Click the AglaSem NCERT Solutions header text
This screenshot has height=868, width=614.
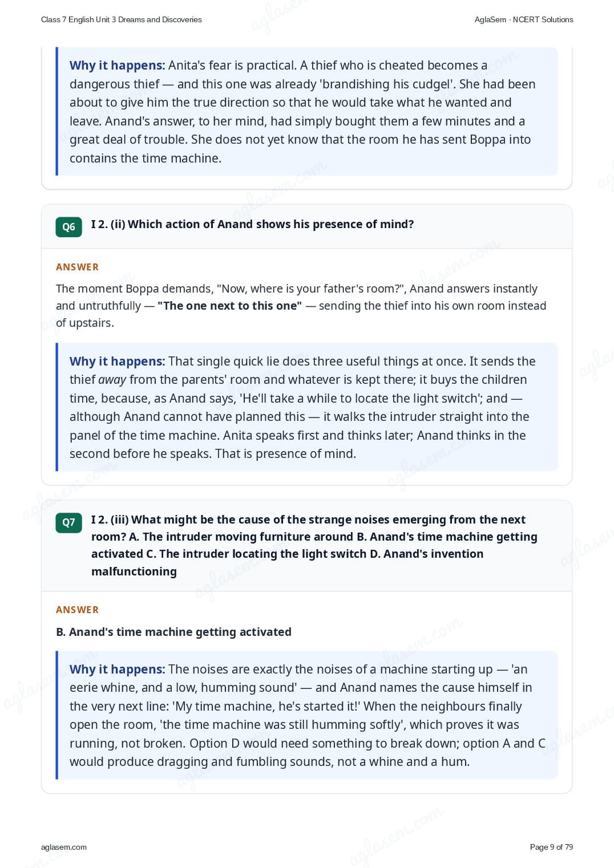coord(524,19)
